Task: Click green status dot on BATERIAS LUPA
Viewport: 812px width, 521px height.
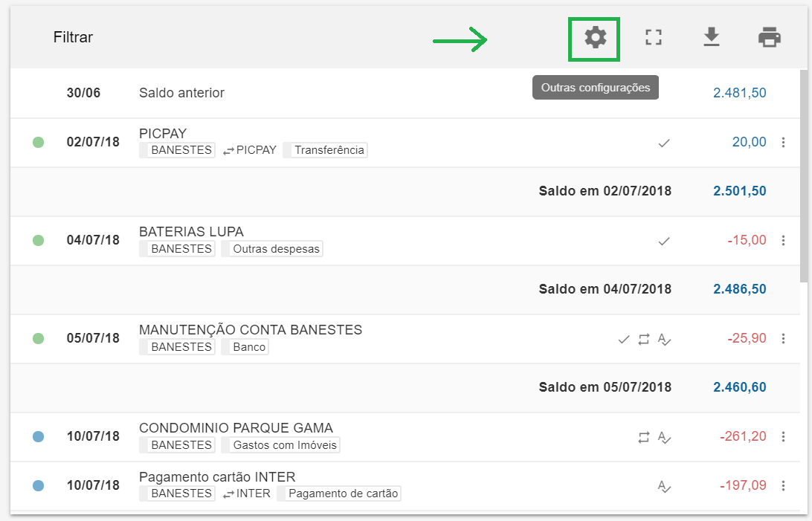Action: click(x=39, y=241)
